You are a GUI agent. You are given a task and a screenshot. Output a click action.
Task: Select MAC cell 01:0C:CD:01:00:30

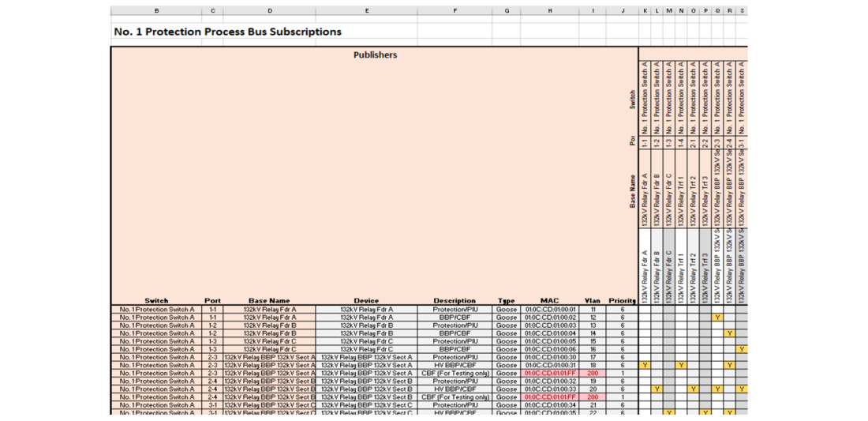coord(550,357)
